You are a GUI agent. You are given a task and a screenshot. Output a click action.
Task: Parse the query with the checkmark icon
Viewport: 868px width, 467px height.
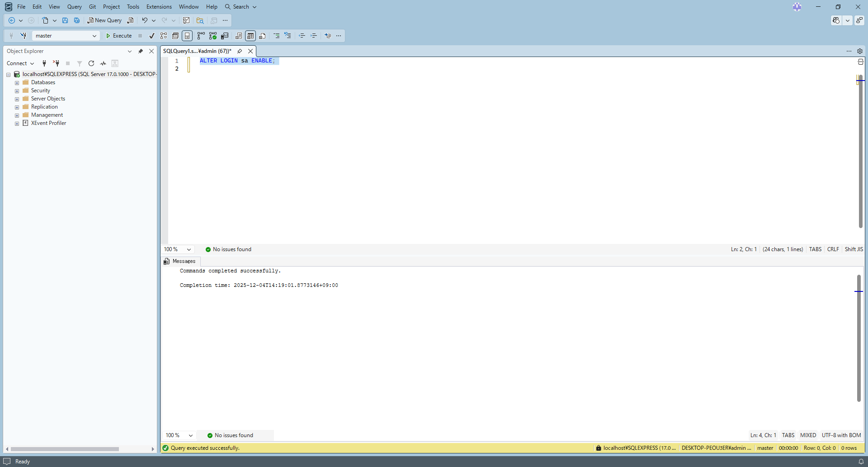point(152,36)
